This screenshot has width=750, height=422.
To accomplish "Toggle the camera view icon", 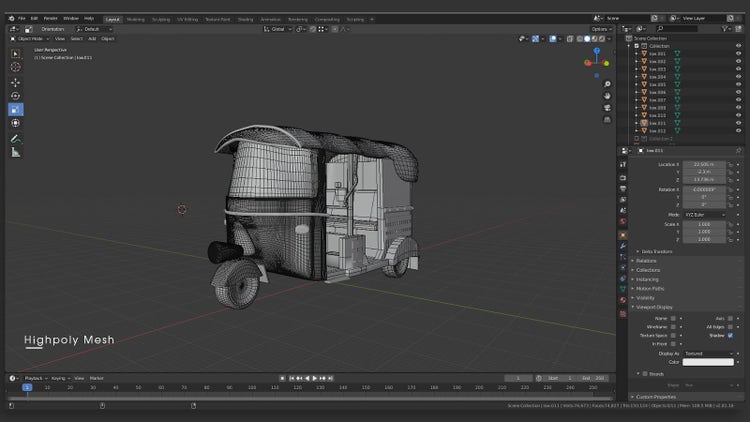I will [x=607, y=108].
